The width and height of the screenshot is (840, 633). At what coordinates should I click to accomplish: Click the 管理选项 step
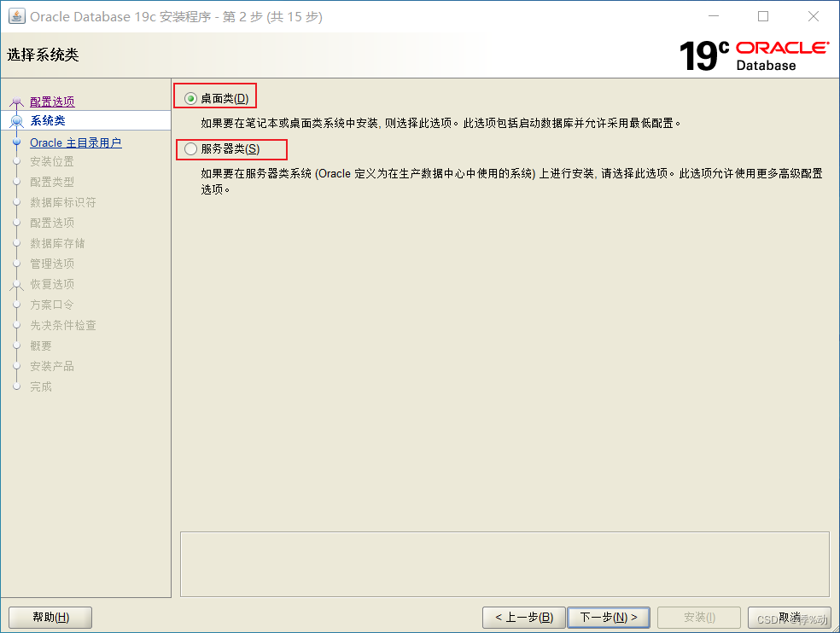(x=52, y=264)
